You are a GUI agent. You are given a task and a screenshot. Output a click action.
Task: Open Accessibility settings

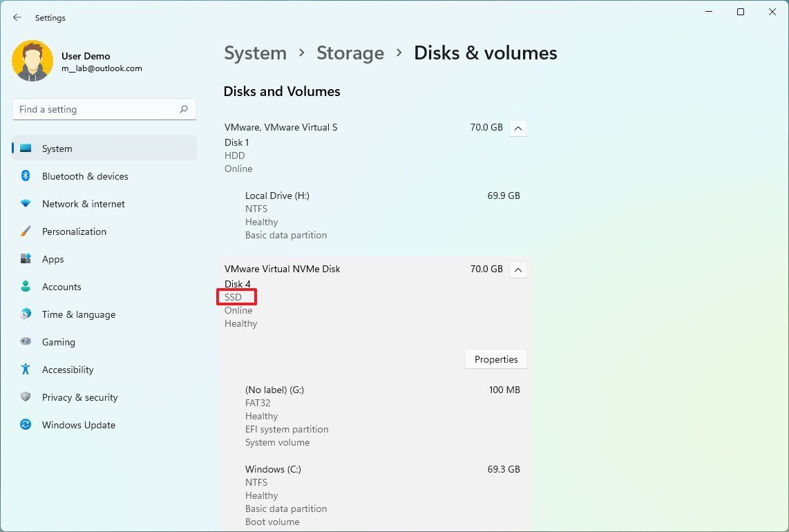click(67, 370)
